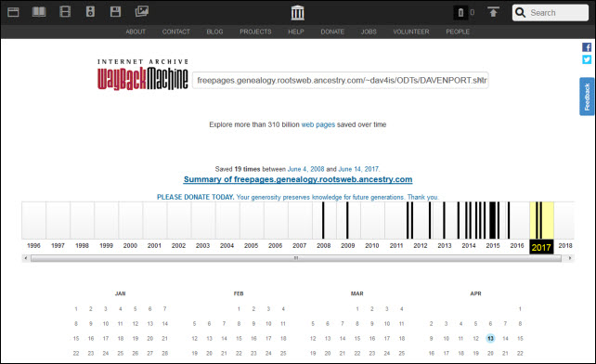Click the upload arrow icon
596x364 pixels.
[x=493, y=12]
